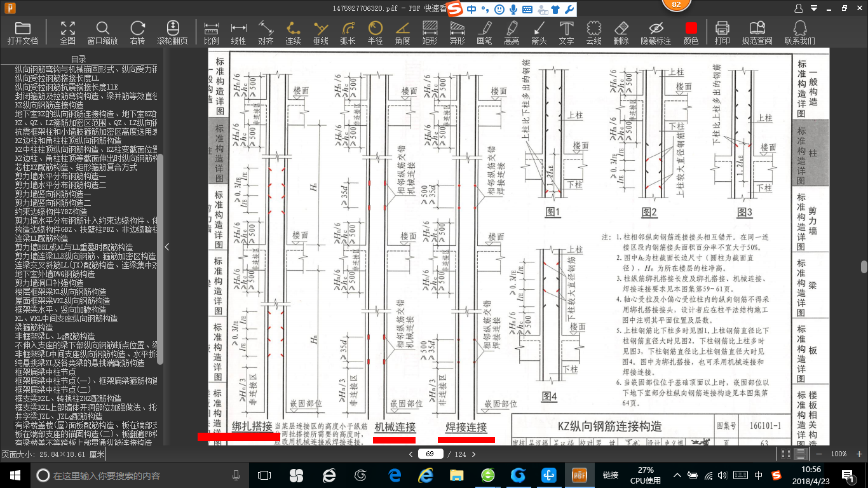Click the Cortana search box on the taskbar
868x488 pixels.
point(140,475)
